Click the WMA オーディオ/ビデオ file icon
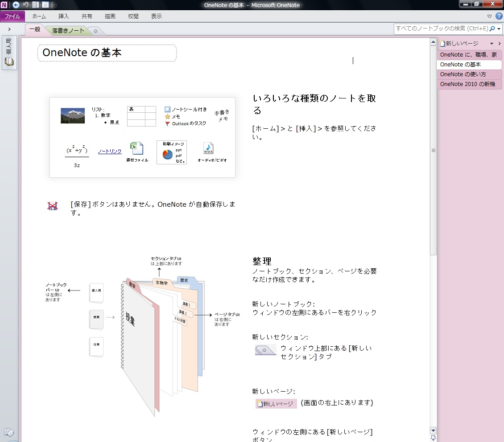 [x=208, y=148]
